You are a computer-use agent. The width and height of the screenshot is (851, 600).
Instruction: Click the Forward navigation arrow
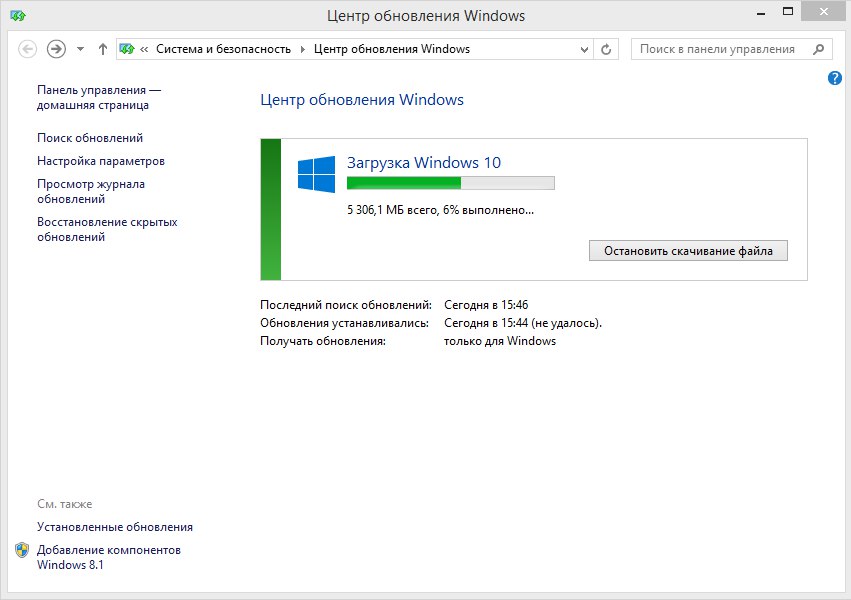56,49
